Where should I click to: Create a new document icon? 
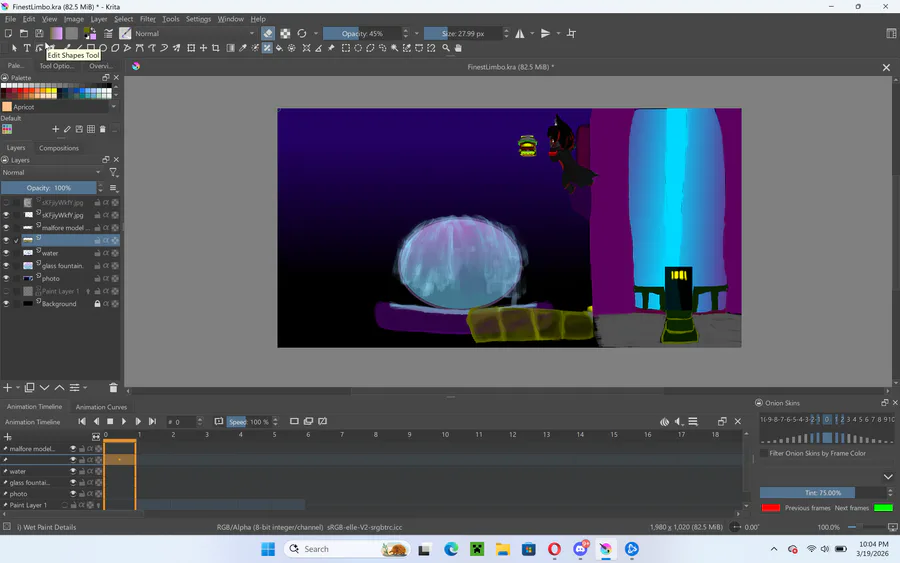point(8,33)
